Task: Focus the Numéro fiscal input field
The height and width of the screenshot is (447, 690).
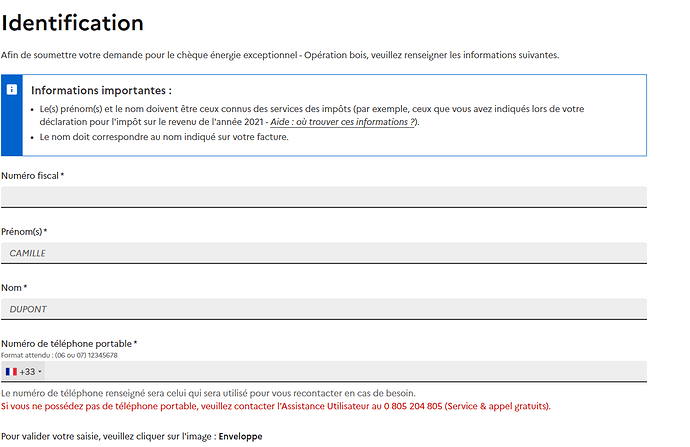Action: [x=323, y=196]
